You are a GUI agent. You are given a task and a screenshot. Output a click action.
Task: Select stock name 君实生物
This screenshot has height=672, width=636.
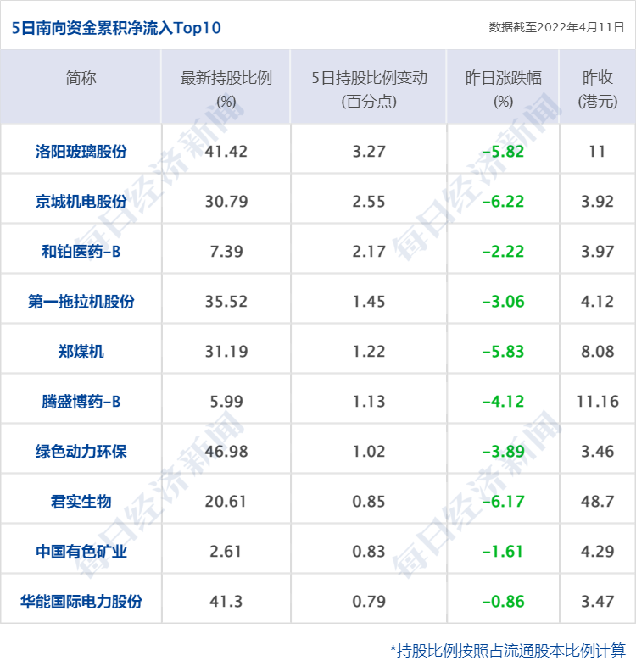pyautogui.click(x=81, y=502)
